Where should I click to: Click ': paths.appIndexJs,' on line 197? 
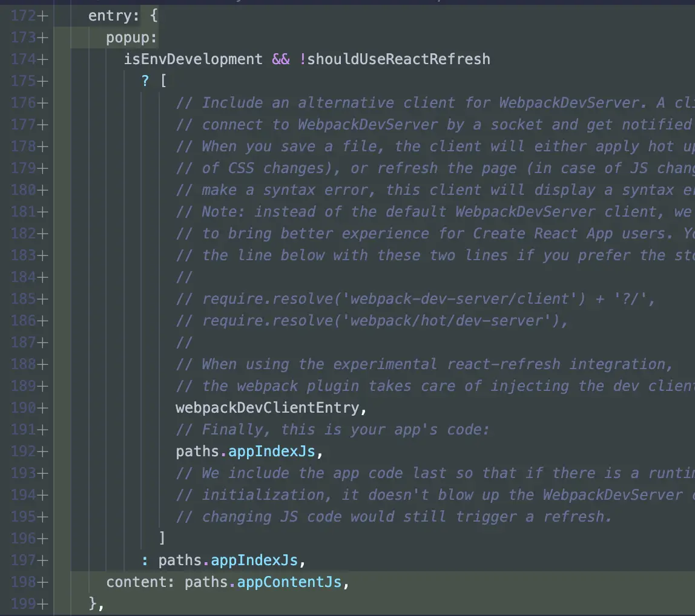point(224,560)
